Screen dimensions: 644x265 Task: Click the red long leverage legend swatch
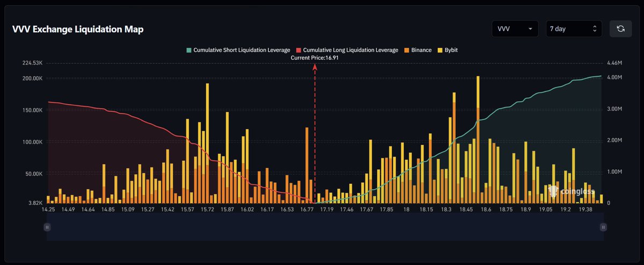tap(299, 50)
